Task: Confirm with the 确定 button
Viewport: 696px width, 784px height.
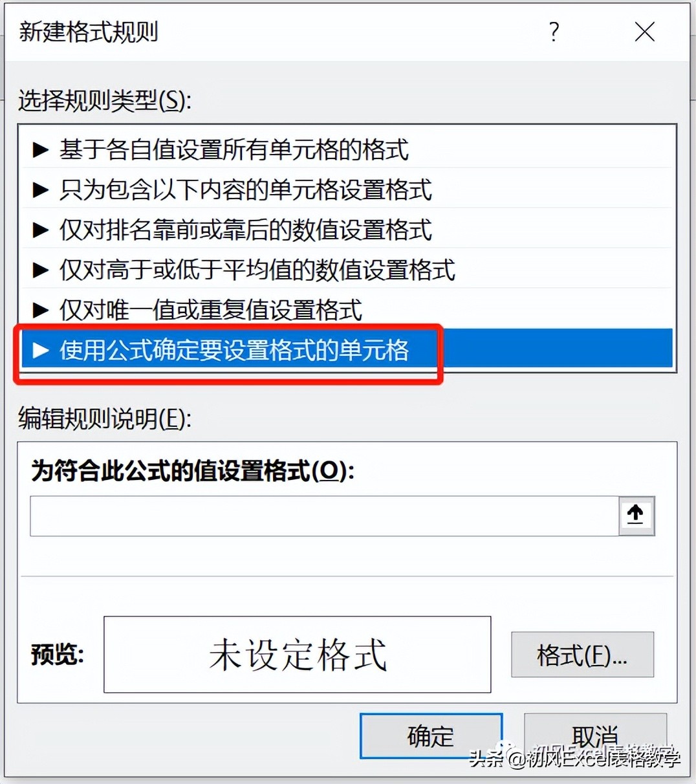Action: [x=431, y=736]
